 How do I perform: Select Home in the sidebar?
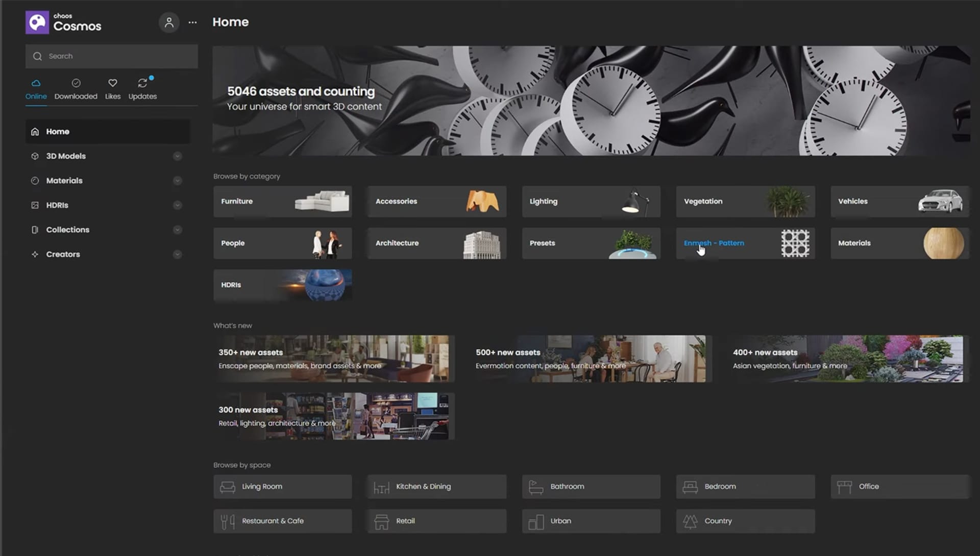[108, 132]
